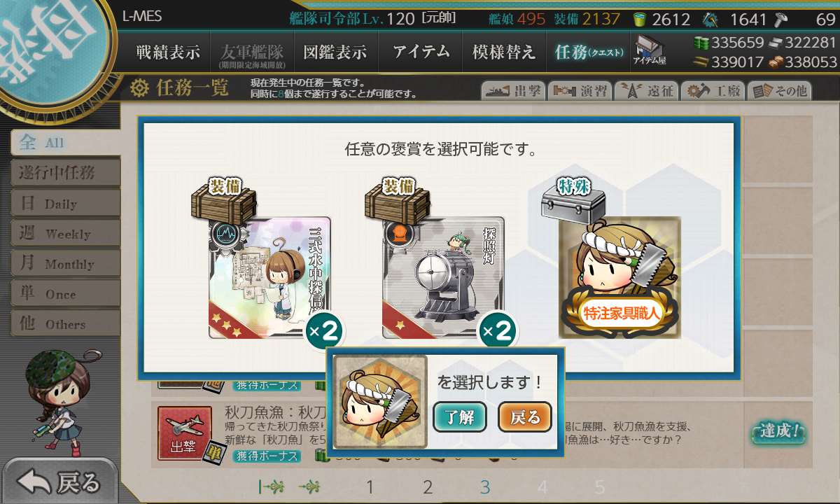The height and width of the screenshot is (504, 840).
Task: Confirm selection with 了解 button
Action: (460, 418)
